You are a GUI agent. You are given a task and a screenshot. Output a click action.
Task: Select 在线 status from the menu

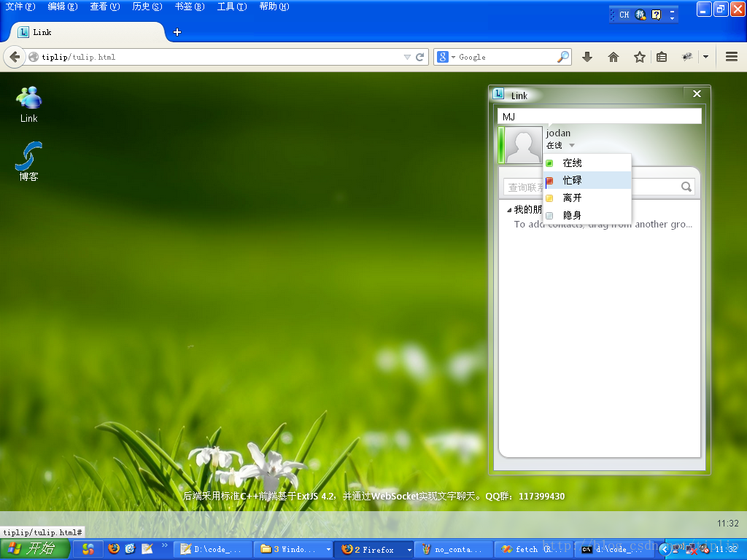point(587,163)
